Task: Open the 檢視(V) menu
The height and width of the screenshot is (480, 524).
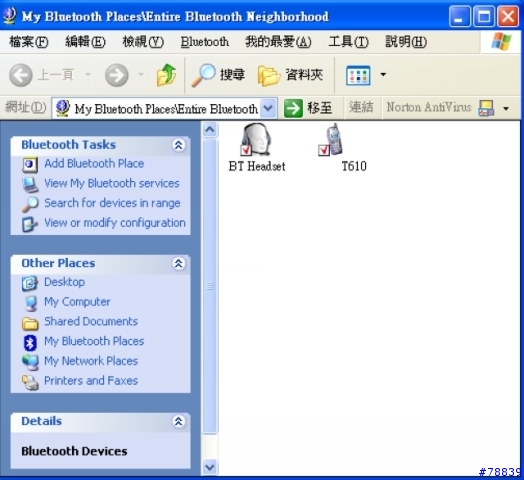Action: (x=143, y=42)
